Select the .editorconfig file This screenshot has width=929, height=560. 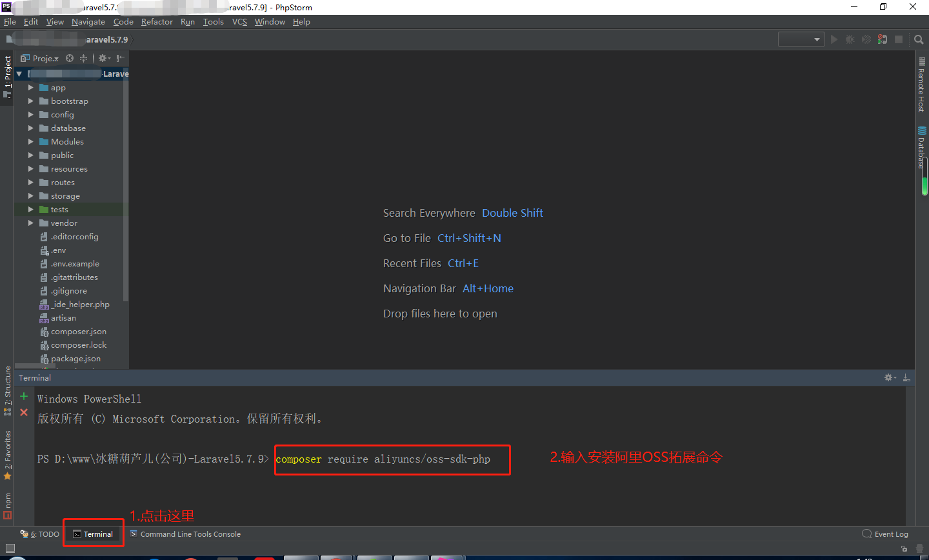click(x=75, y=237)
